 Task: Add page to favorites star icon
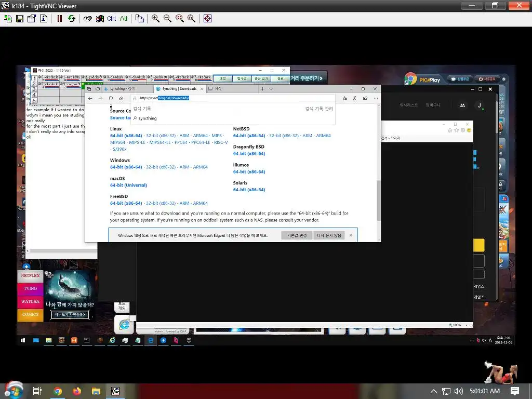coord(345,98)
